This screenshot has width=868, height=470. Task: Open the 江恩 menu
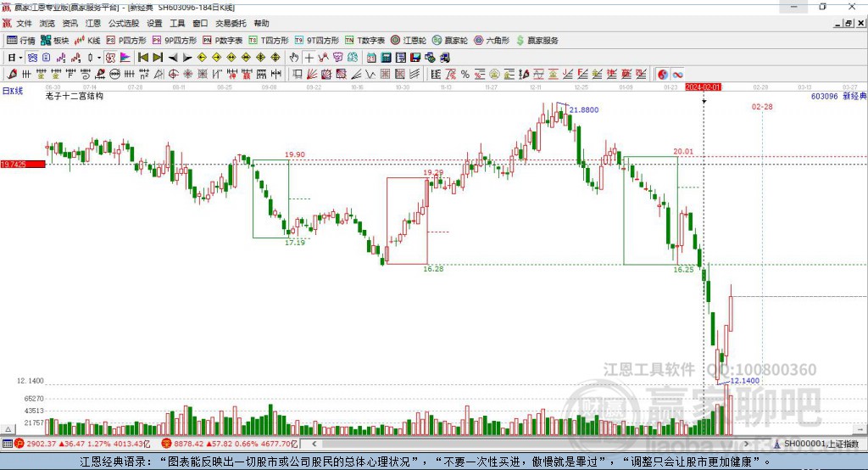(x=93, y=23)
